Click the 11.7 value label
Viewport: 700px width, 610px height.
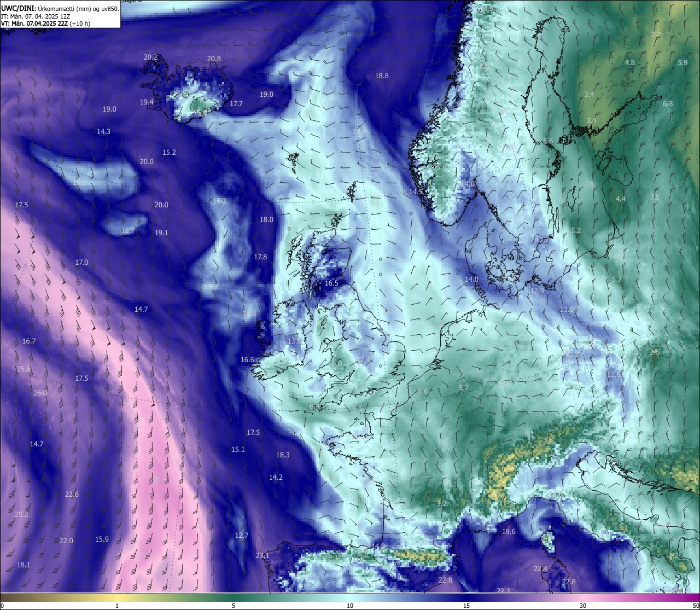pos(127,231)
